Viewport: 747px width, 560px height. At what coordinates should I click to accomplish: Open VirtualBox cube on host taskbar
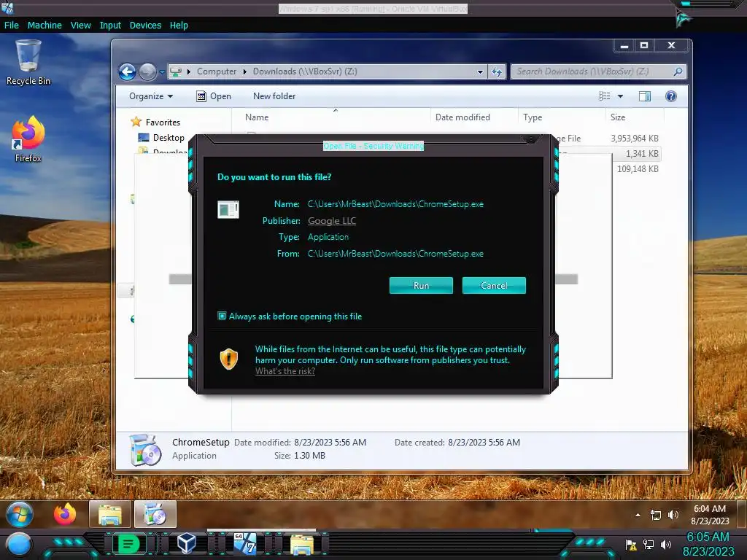pos(186,543)
